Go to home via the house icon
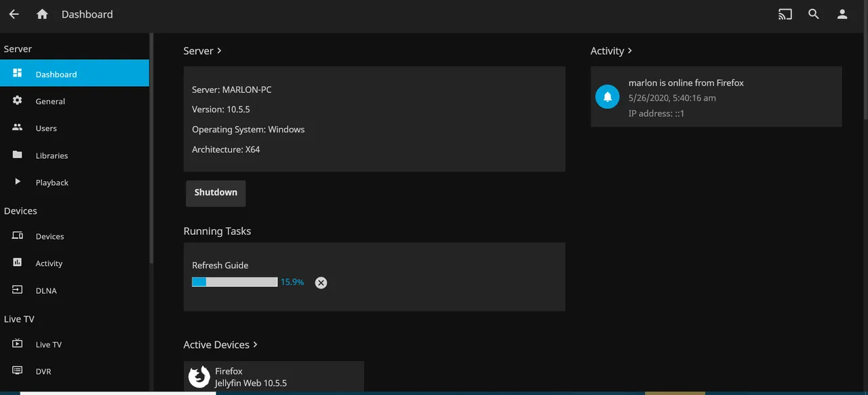Viewport: 868px width, 395px height. [x=42, y=14]
